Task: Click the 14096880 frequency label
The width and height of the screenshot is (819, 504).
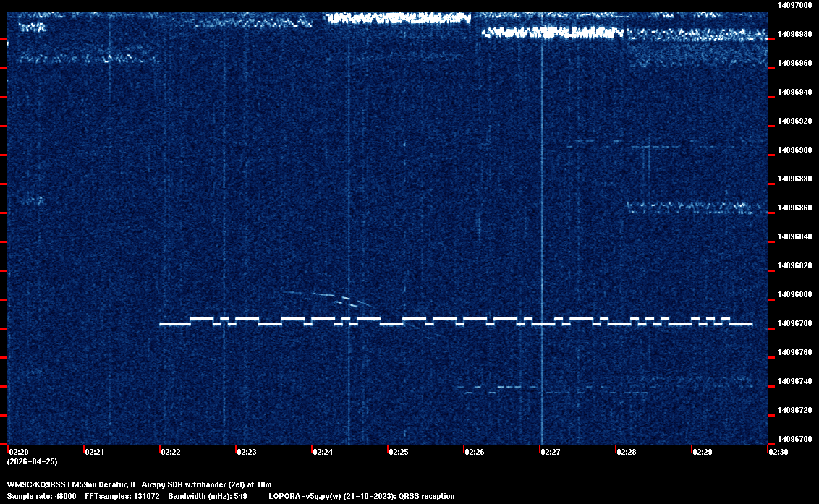Action: click(x=795, y=179)
